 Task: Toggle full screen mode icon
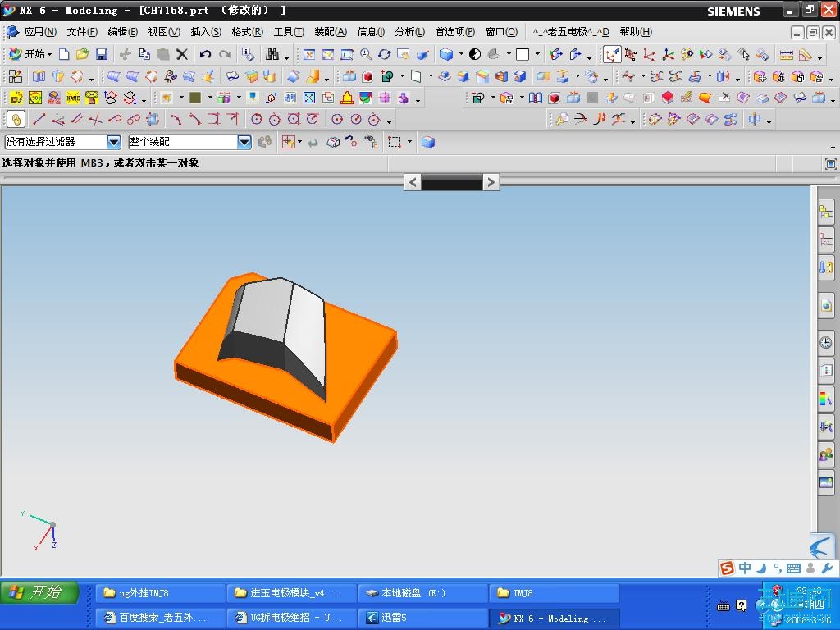pyautogui.click(x=830, y=163)
